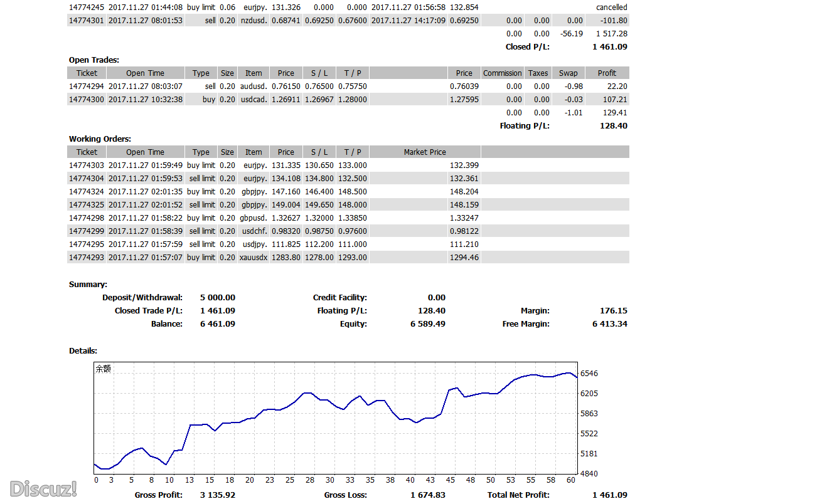
Task: Click the audusd. item cell
Action: pos(254,87)
